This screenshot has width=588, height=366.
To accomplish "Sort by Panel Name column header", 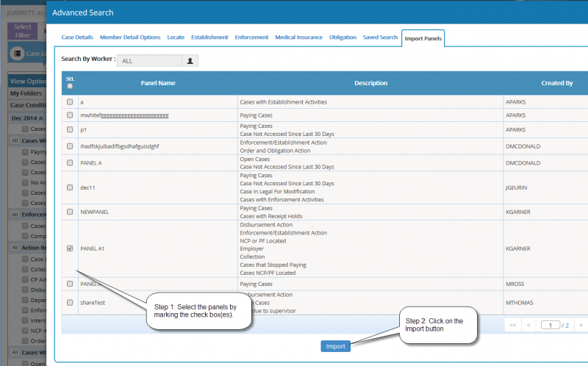I will pos(158,83).
